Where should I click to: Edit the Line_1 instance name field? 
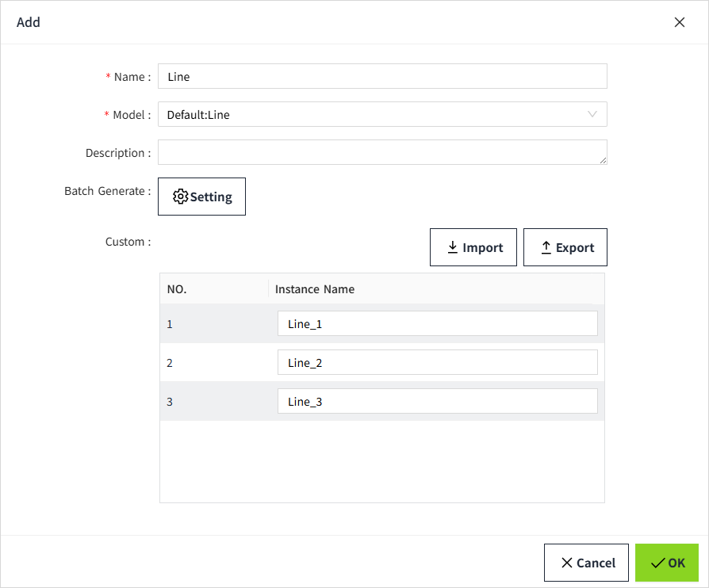pos(437,324)
